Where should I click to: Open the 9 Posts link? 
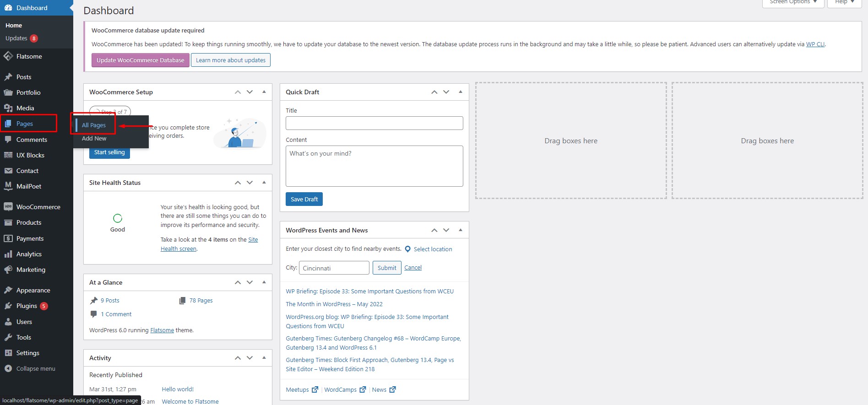pyautogui.click(x=110, y=301)
